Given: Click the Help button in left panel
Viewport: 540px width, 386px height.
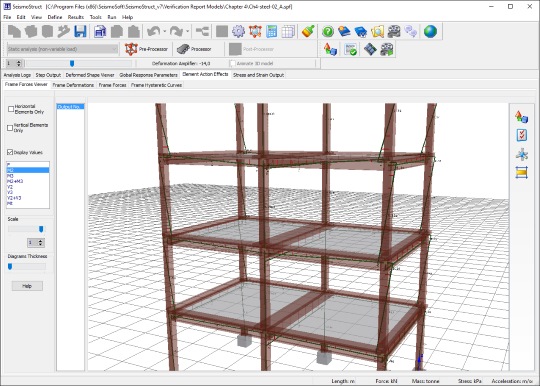Looking at the screenshot, I should [27, 286].
